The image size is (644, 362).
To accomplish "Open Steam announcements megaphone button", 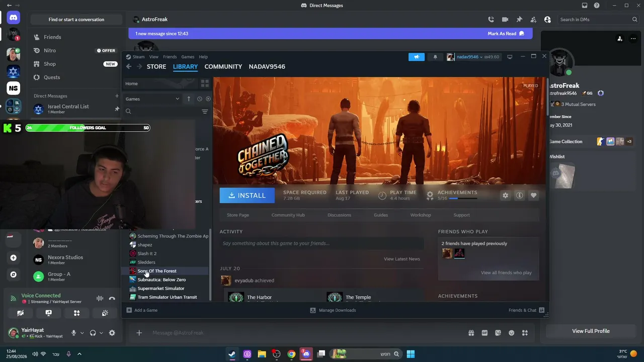I will 417,57.
